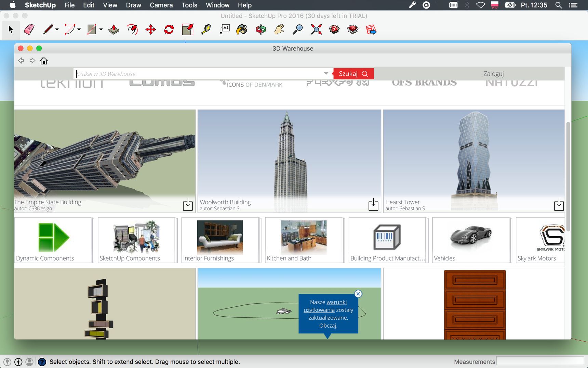Select the Text label tool
The height and width of the screenshot is (368, 588).
(x=225, y=29)
